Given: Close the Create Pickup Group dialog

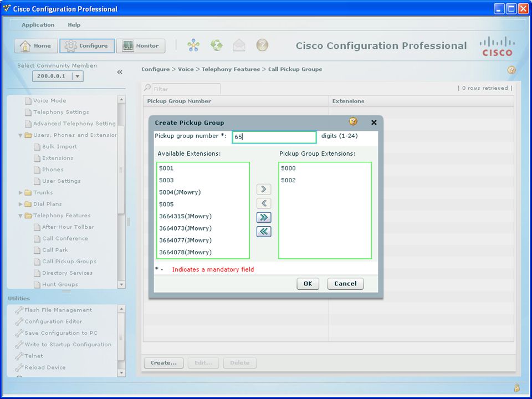Looking at the screenshot, I should click(374, 122).
